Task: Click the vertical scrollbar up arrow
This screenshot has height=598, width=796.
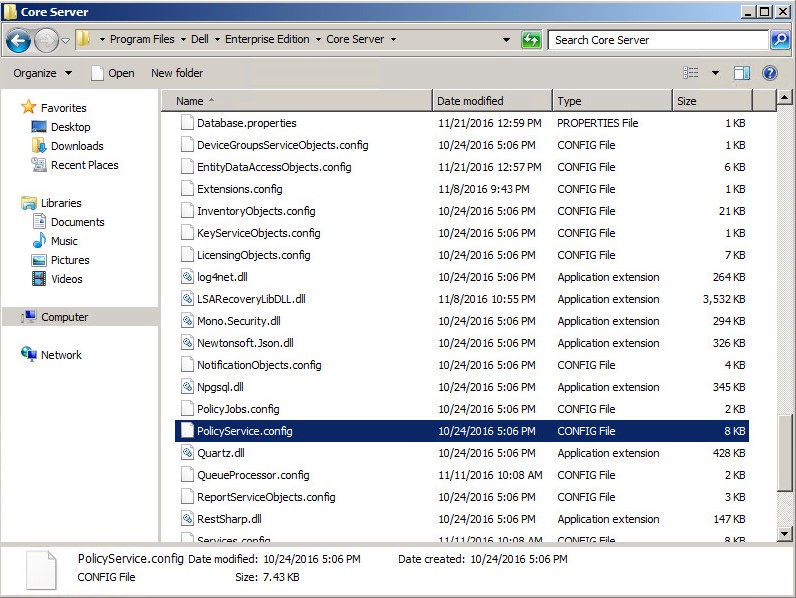Action: coord(785,100)
